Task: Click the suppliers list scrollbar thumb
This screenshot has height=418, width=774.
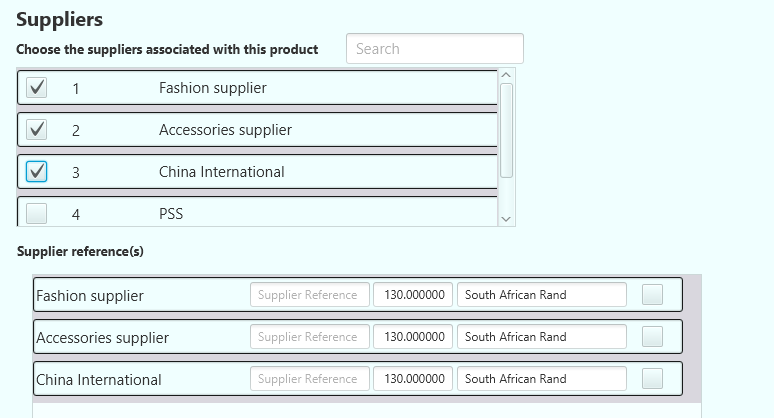Action: pyautogui.click(x=506, y=130)
